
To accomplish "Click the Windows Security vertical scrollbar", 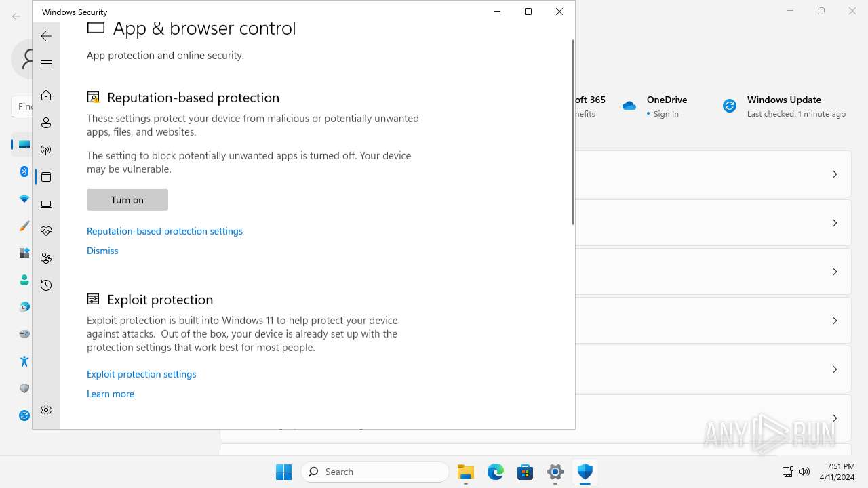I will click(x=573, y=132).
